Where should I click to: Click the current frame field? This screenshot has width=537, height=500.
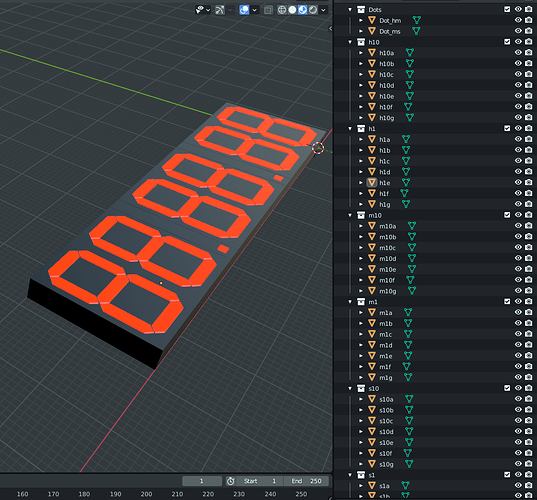click(x=202, y=481)
